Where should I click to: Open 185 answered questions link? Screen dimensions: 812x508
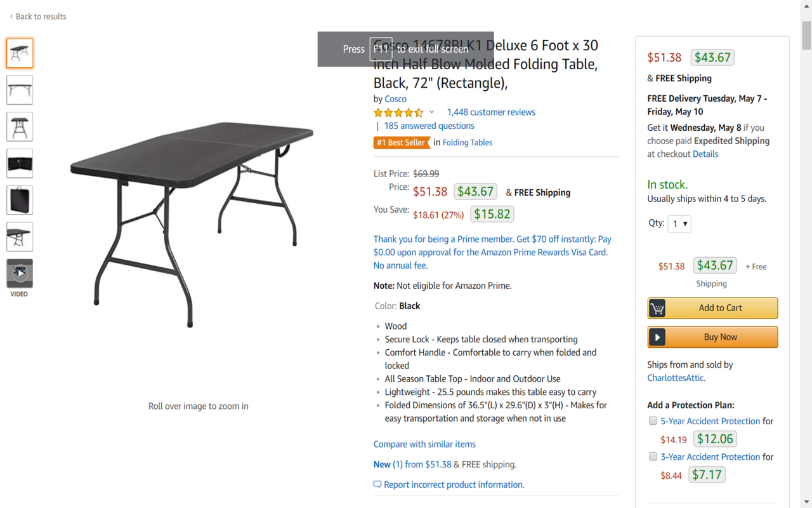pos(429,126)
